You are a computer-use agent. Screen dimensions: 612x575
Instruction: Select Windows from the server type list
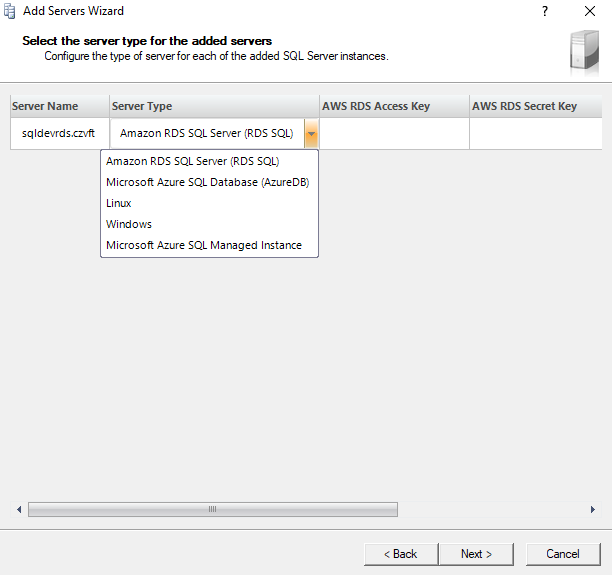pos(210,224)
